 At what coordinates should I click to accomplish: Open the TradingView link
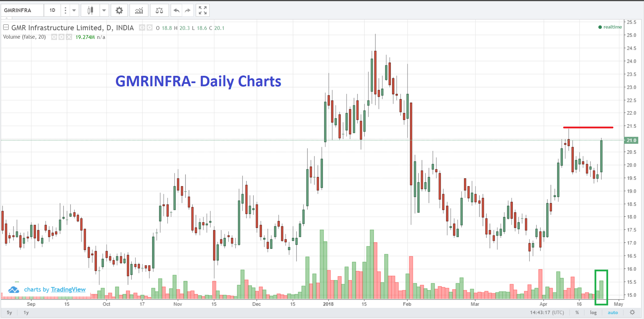tap(68, 289)
